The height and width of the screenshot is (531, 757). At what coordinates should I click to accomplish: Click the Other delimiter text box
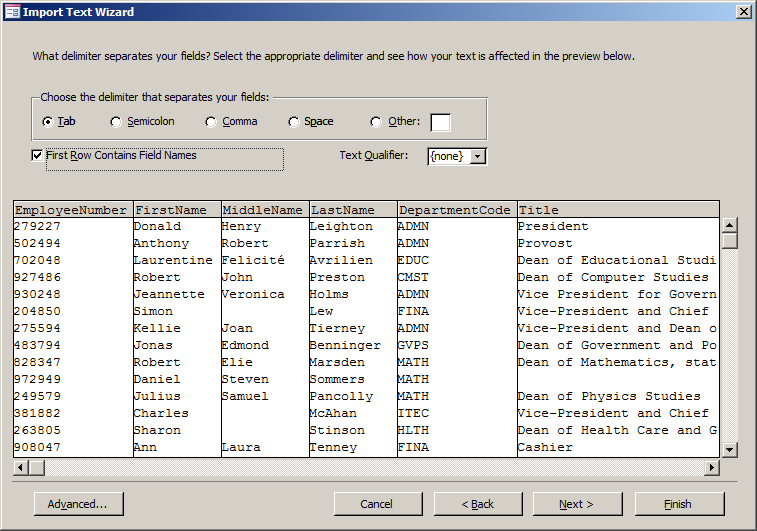point(440,122)
